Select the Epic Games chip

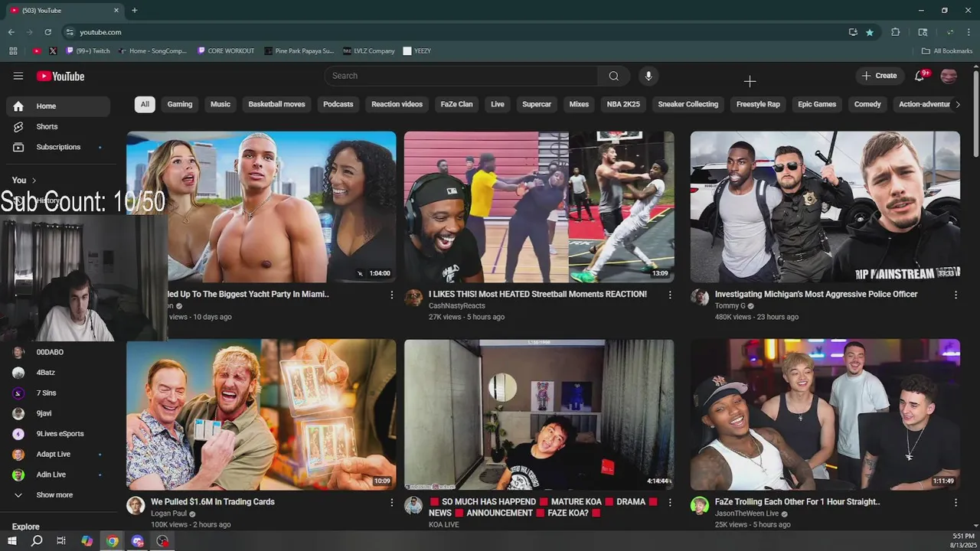(817, 104)
